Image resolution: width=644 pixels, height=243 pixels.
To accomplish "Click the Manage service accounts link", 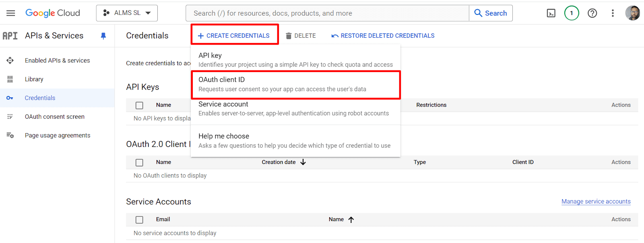I will coord(596,202).
